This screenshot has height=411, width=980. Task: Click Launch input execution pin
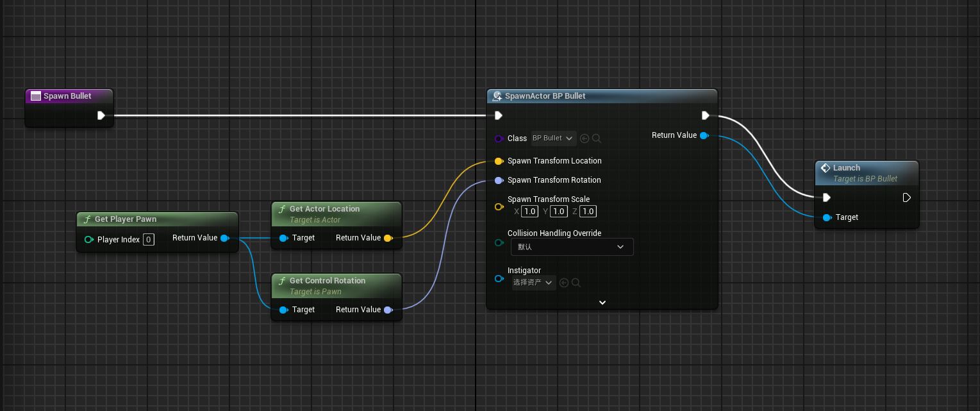827,197
